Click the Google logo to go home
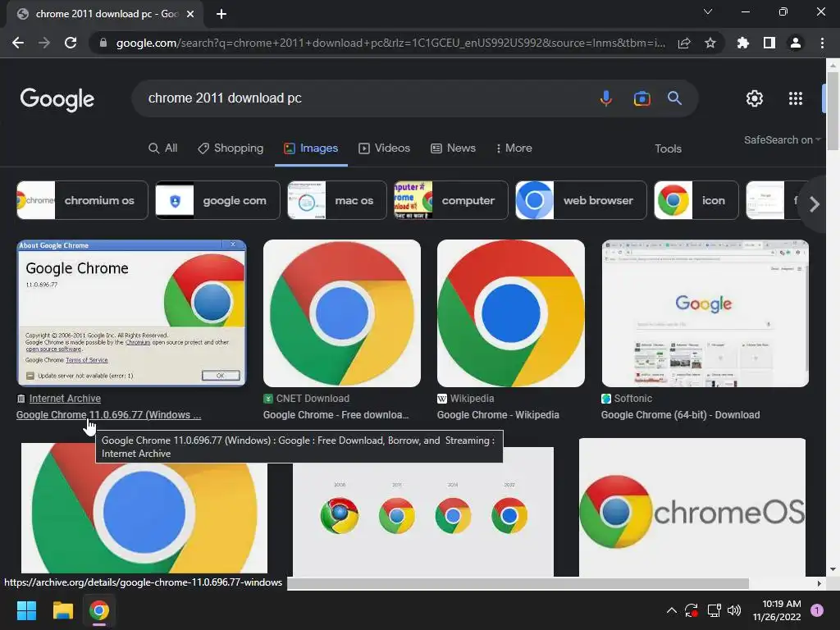840x630 pixels. 57,99
